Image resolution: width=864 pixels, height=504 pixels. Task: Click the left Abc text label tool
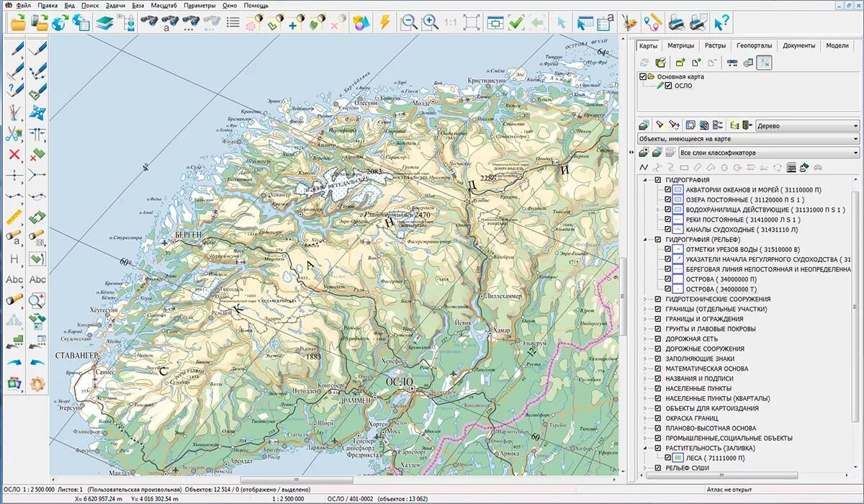(14, 279)
